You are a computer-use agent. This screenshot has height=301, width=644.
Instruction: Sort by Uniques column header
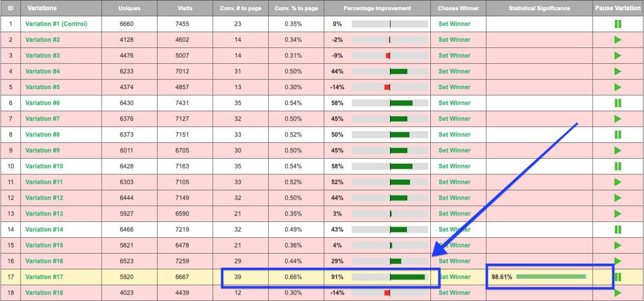129,8
